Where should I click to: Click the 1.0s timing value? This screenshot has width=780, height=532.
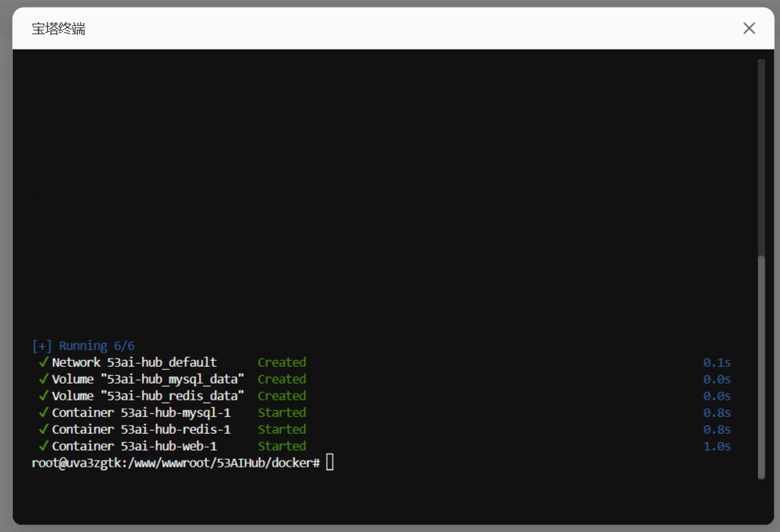coord(717,447)
